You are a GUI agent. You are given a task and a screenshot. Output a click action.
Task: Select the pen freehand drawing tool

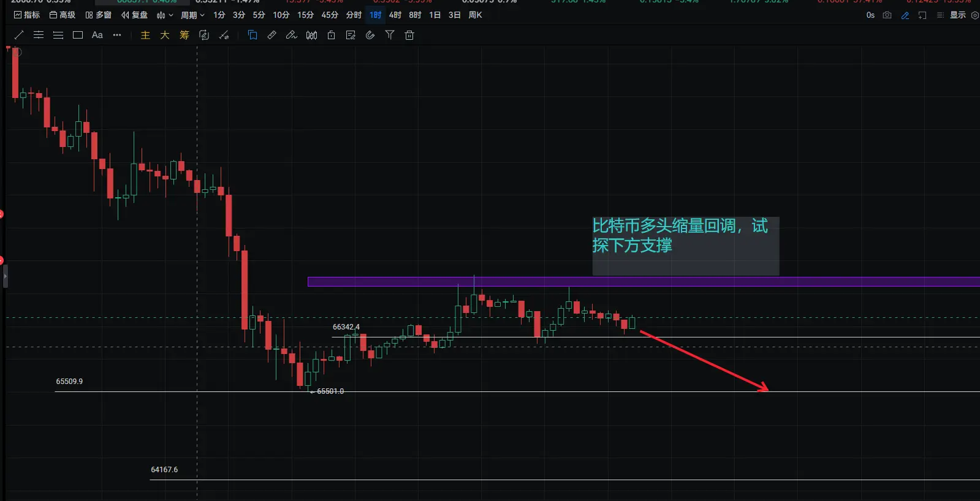point(292,35)
